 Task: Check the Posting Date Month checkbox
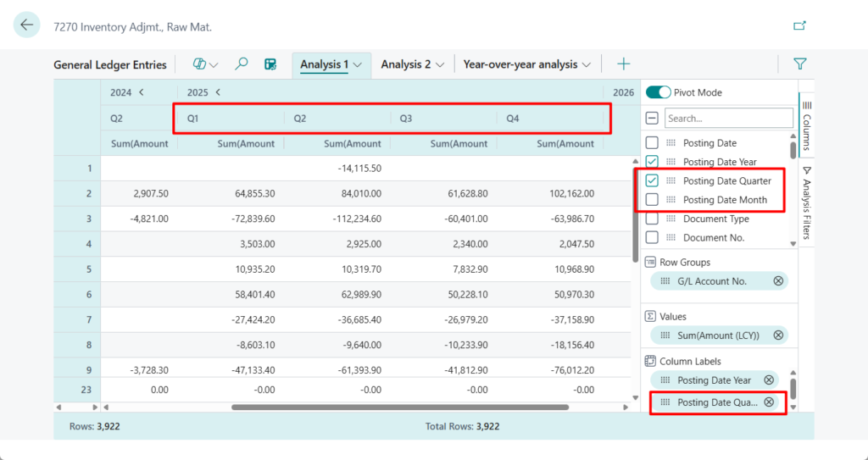[x=652, y=200]
